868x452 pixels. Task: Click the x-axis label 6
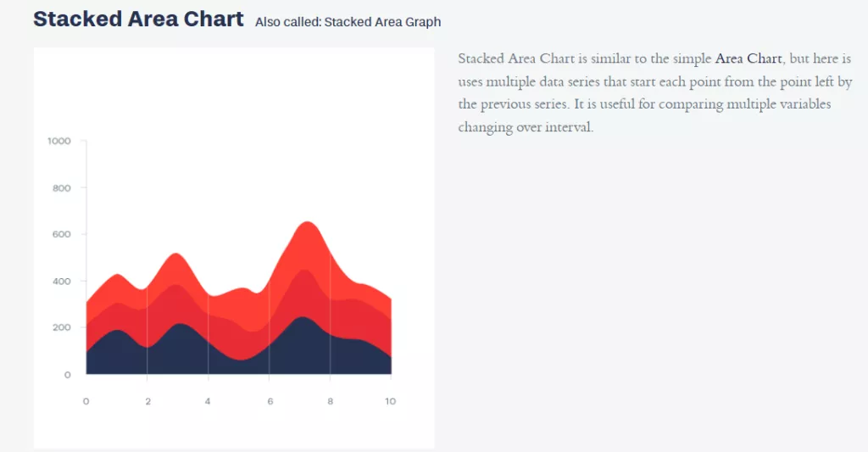click(270, 401)
